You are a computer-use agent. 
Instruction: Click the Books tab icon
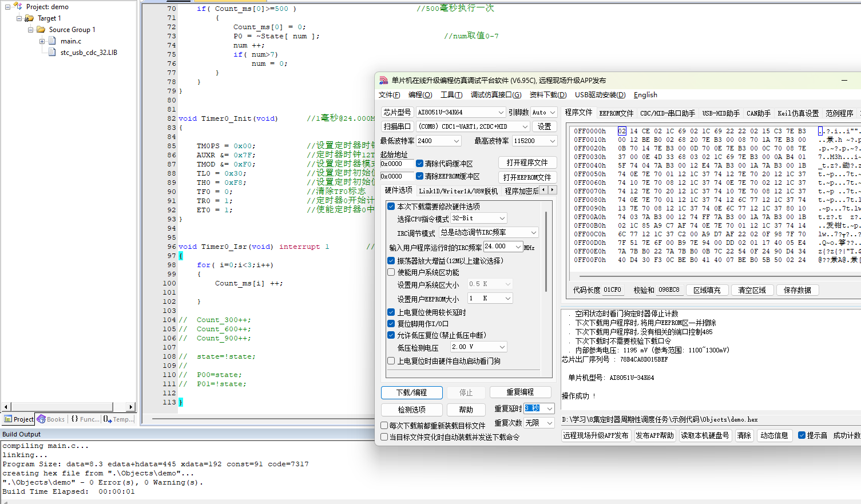pyautogui.click(x=41, y=419)
